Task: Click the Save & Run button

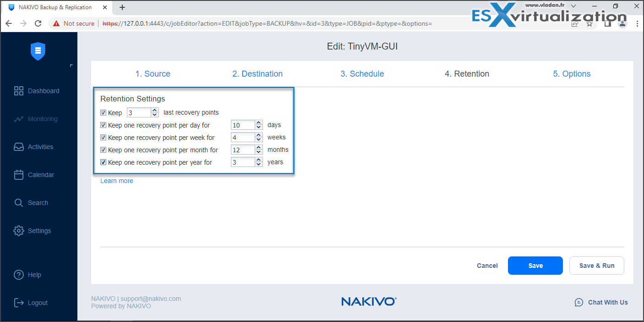Action: (597, 266)
